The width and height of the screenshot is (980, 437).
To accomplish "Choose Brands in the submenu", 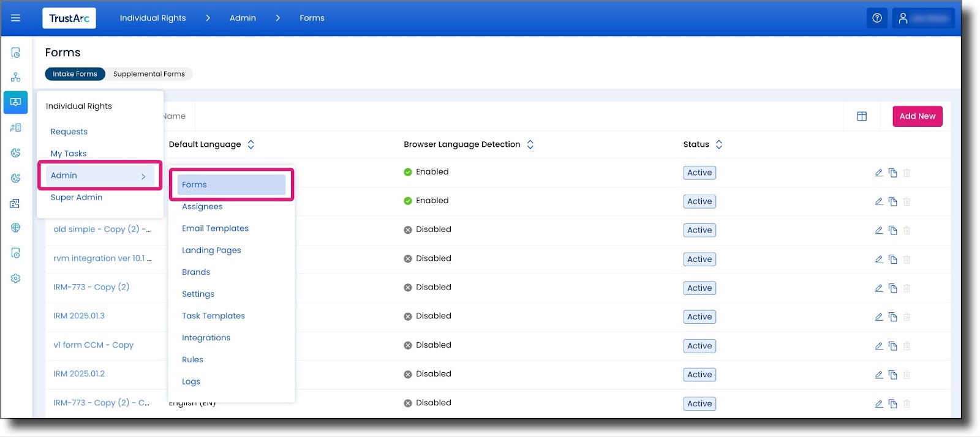I will pos(196,272).
